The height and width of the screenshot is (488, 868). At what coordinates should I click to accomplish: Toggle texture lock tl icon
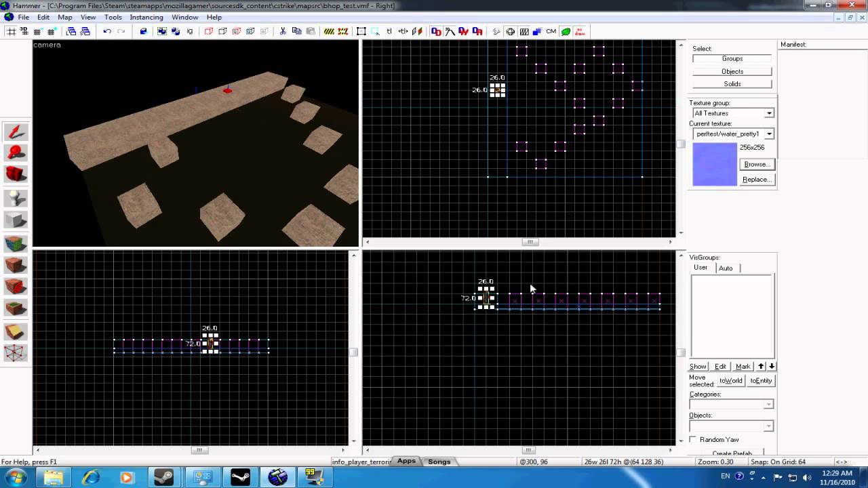(x=389, y=31)
